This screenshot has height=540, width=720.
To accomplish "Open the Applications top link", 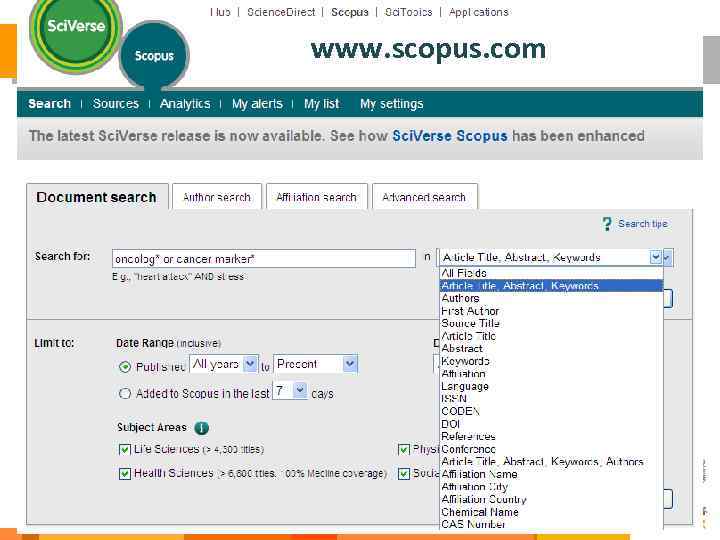I will (479, 12).
